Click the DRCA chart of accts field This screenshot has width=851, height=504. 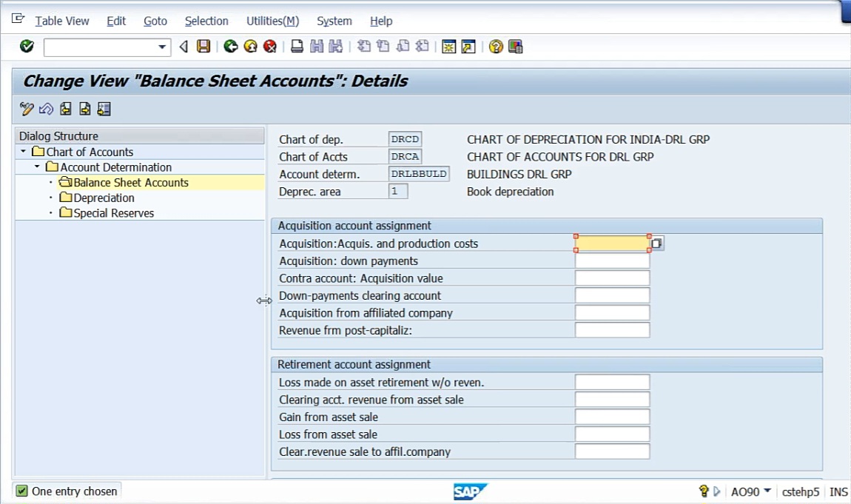coord(405,157)
